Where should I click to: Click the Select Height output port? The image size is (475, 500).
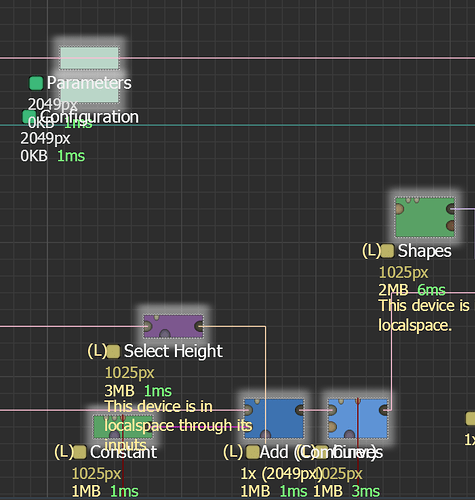click(199, 326)
